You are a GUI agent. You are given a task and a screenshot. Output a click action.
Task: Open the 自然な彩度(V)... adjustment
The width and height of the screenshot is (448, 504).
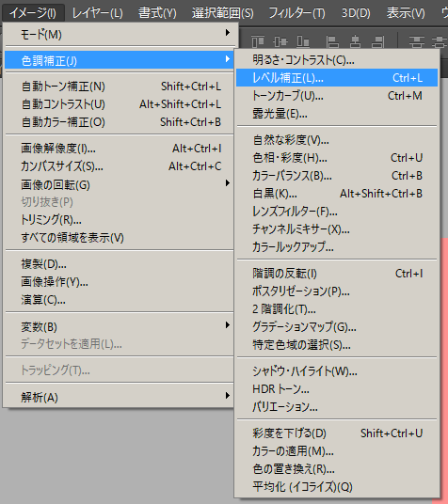point(337,140)
